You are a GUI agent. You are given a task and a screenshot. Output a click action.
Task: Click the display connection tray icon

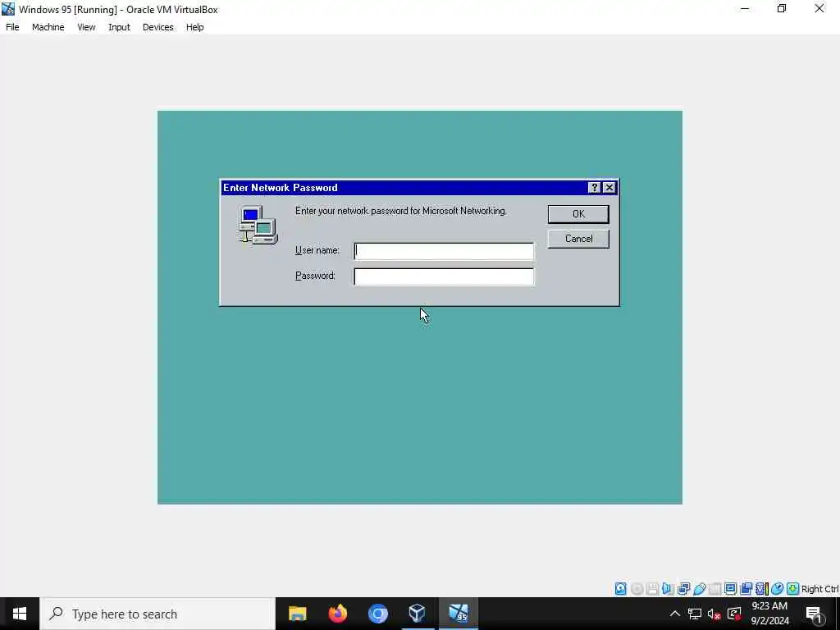734,614
